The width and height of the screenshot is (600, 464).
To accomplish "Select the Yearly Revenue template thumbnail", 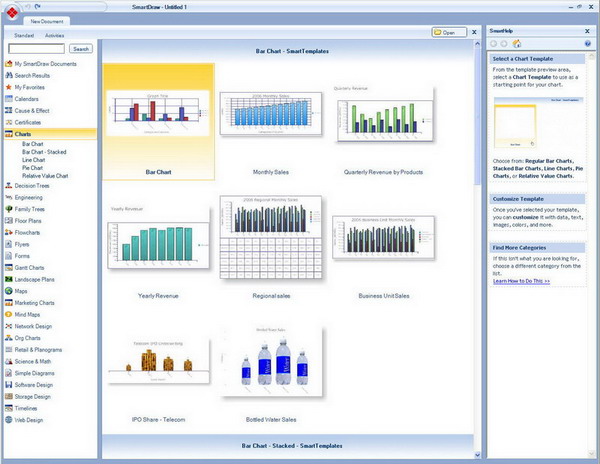I will click(158, 238).
